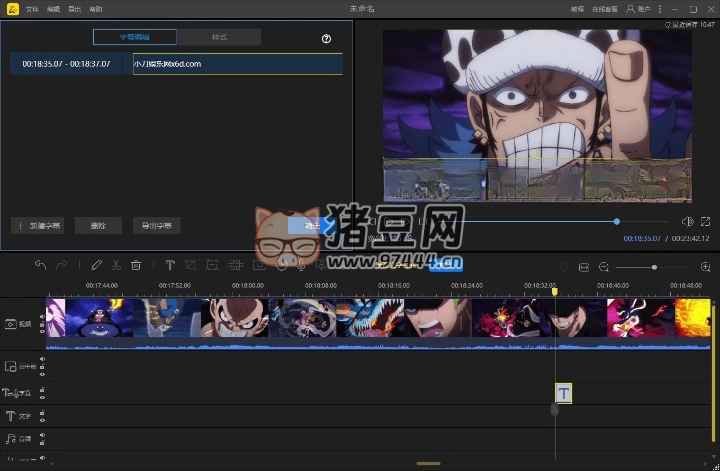Screen dimensions: 720x471
Task: Switch to the 字幕编辑 tab
Action: point(135,37)
